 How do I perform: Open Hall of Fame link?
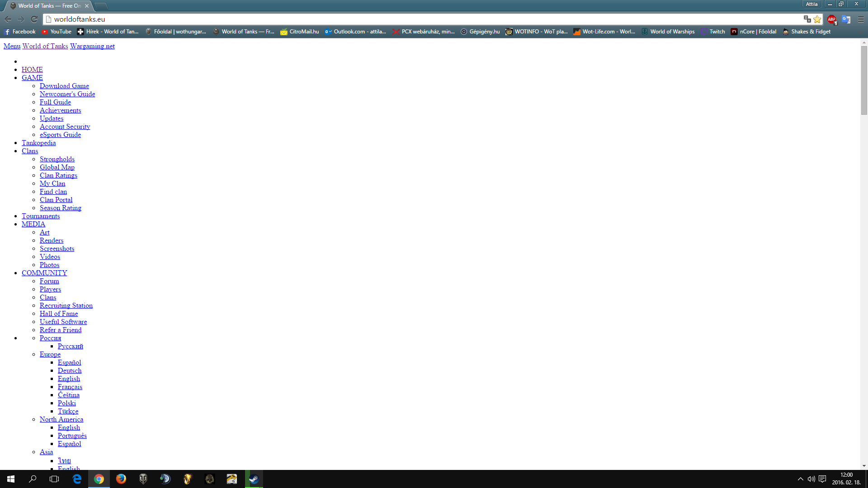coord(59,314)
